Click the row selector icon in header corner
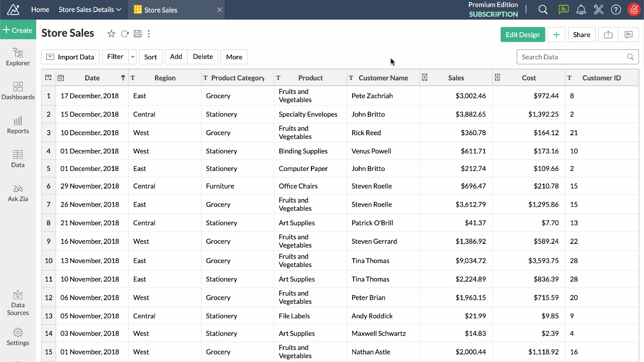 pyautogui.click(x=48, y=77)
